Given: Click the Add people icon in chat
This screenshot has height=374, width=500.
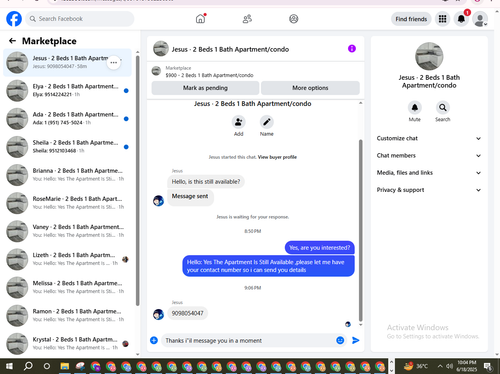Looking at the screenshot, I should [239, 122].
